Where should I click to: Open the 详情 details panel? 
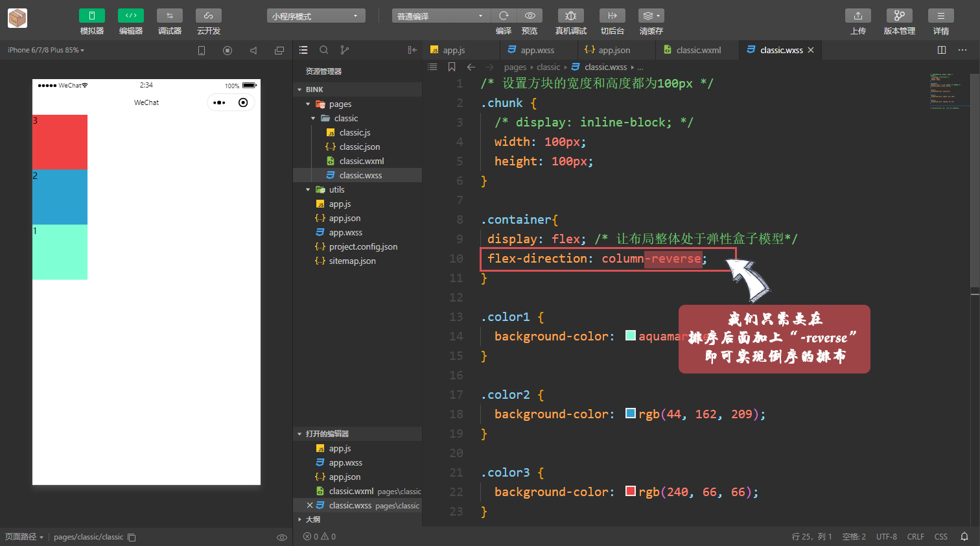[x=940, y=16]
